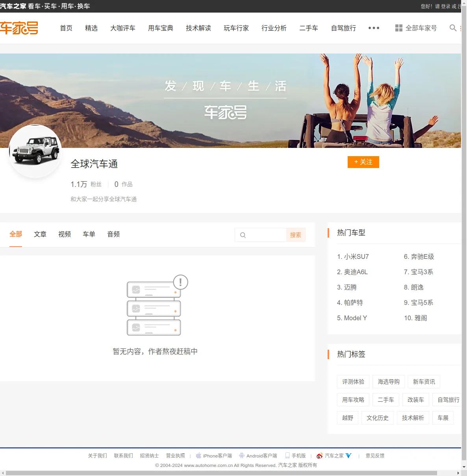
Task: Click the horizontal scrollbar at page bottom
Action: tap(221, 473)
